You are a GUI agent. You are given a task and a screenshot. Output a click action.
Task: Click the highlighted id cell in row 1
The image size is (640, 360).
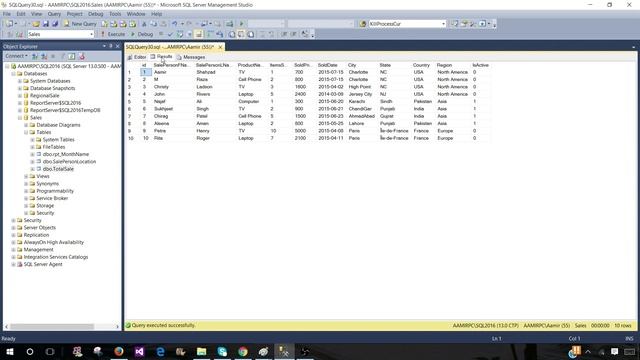point(146,72)
